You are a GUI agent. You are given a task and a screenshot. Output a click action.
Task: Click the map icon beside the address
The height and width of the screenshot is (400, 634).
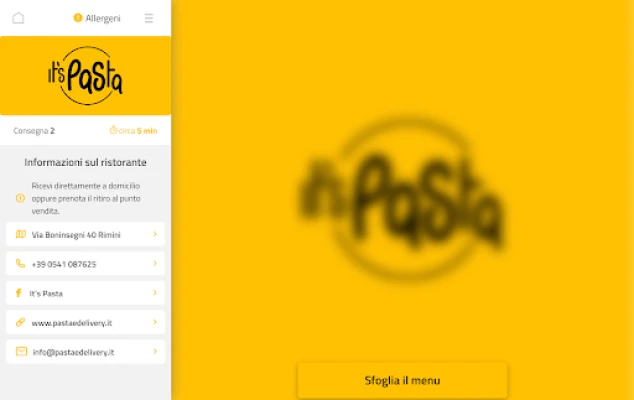point(21,234)
